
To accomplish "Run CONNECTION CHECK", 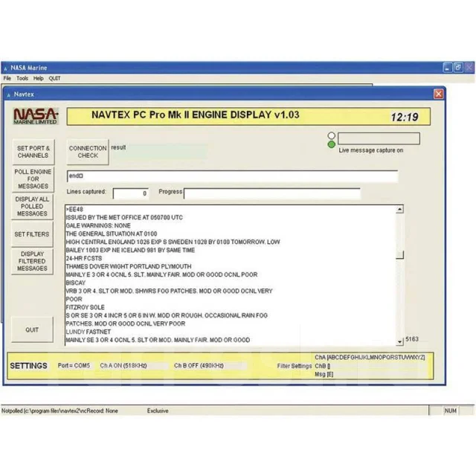I will [x=88, y=152].
